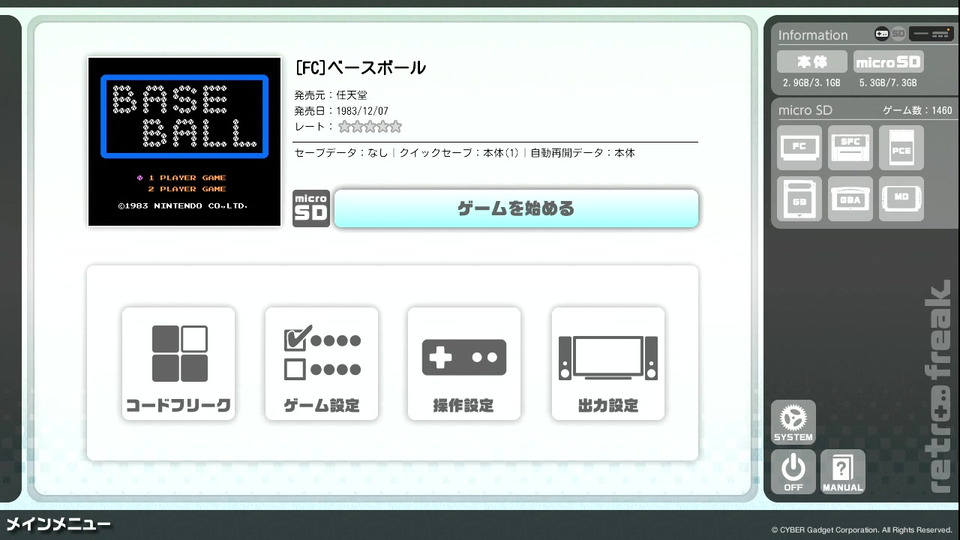Click the game title [FC]ベースボール
The image size is (960, 540).
click(360, 68)
